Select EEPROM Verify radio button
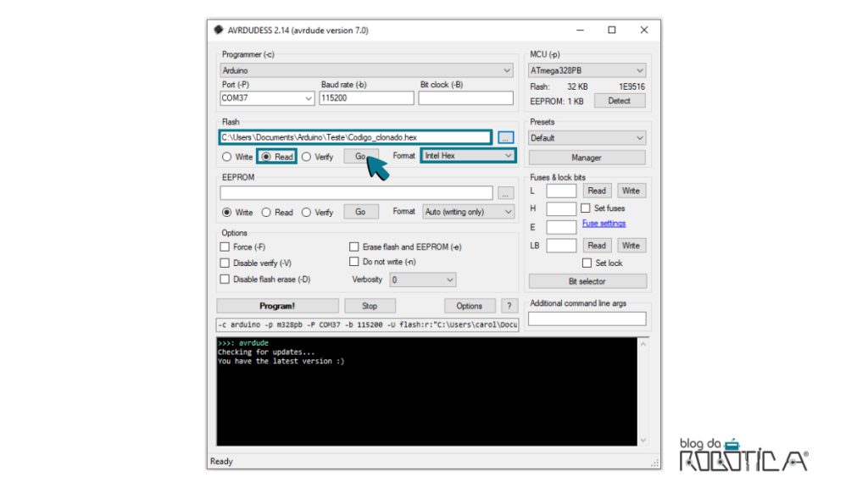 point(306,213)
